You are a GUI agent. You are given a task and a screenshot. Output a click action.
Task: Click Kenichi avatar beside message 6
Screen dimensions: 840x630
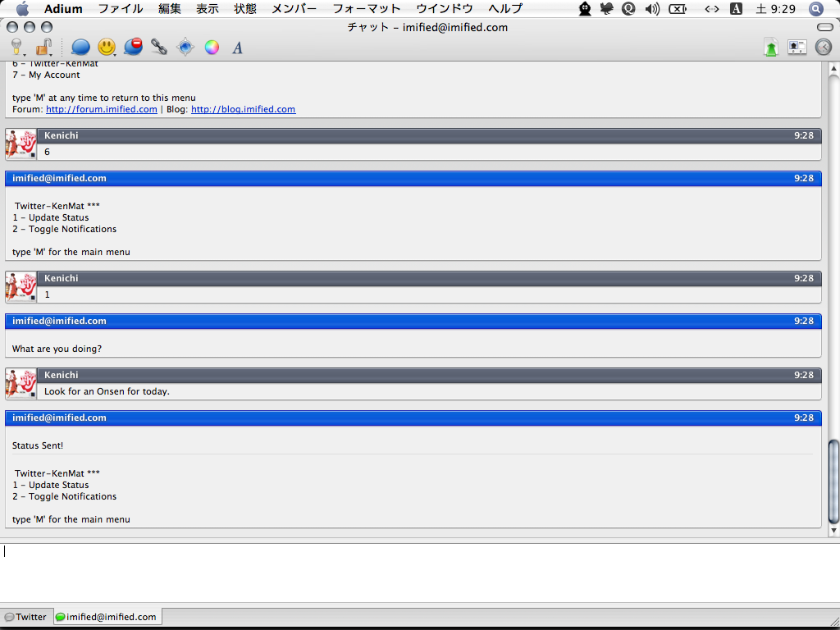click(21, 144)
